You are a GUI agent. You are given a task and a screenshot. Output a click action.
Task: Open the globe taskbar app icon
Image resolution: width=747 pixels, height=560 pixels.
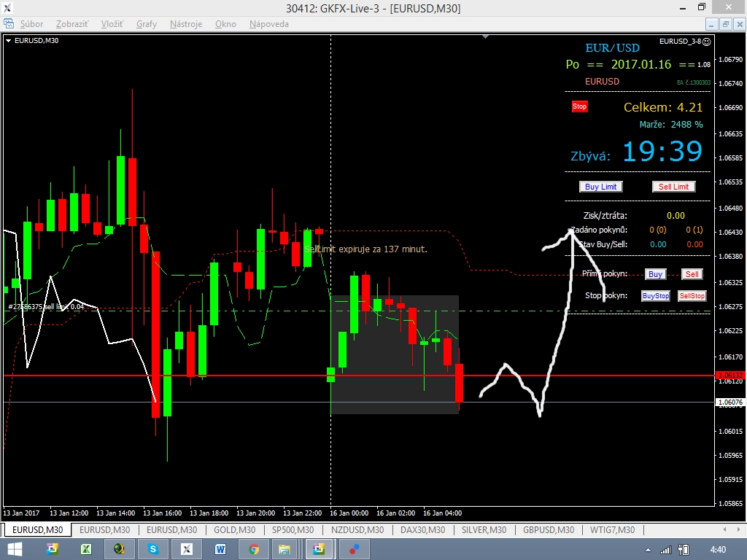click(x=120, y=550)
